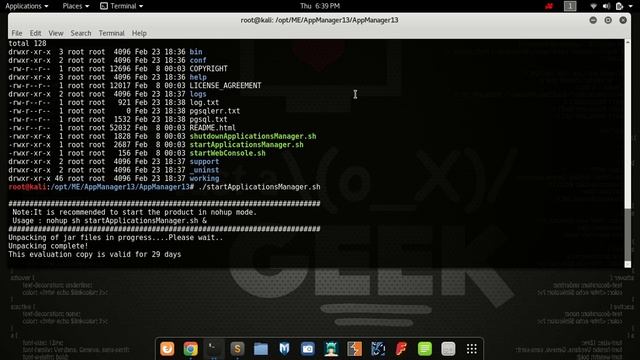Viewport: 640px width, 360px height.
Task: Open the gray tweak tool dock icon
Action: pos(448,349)
